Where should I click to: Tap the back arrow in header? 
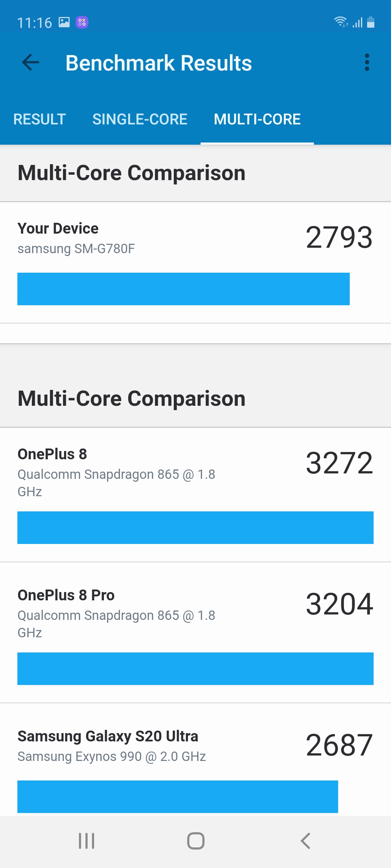pyautogui.click(x=31, y=63)
